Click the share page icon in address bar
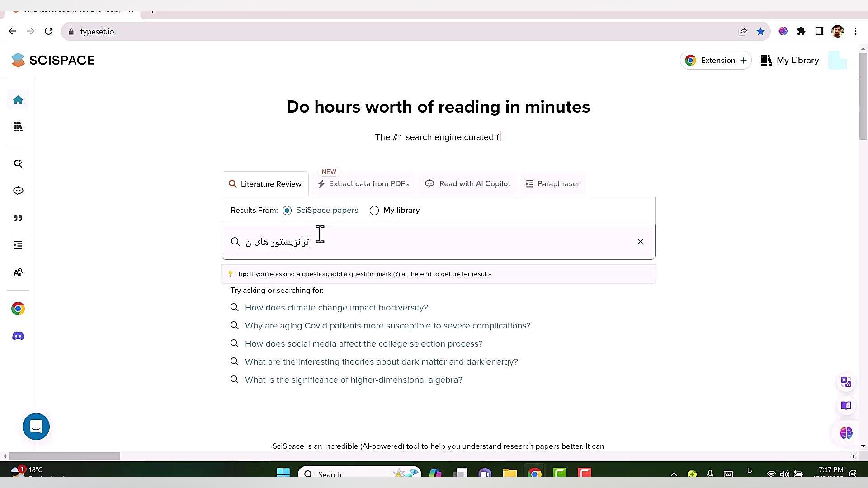868x488 pixels. click(x=742, y=32)
